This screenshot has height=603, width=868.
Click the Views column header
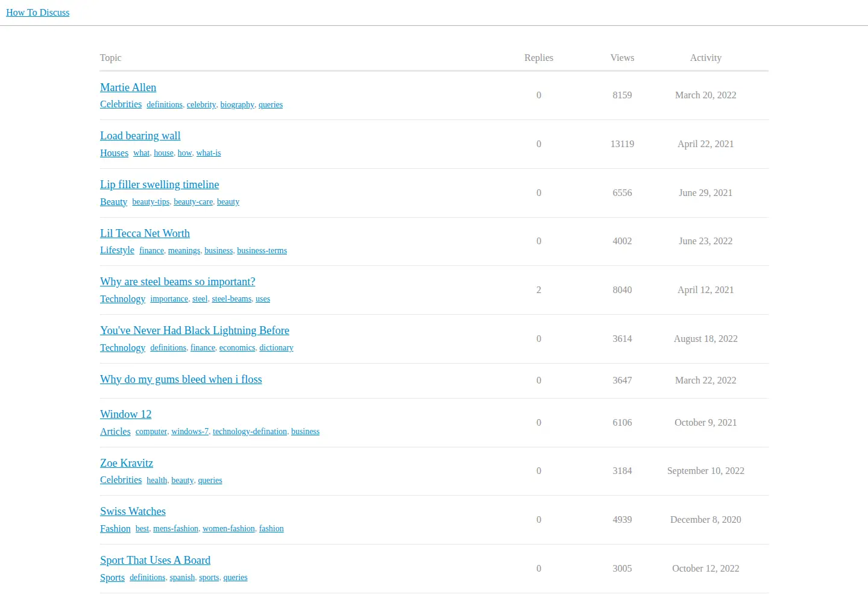coord(622,58)
